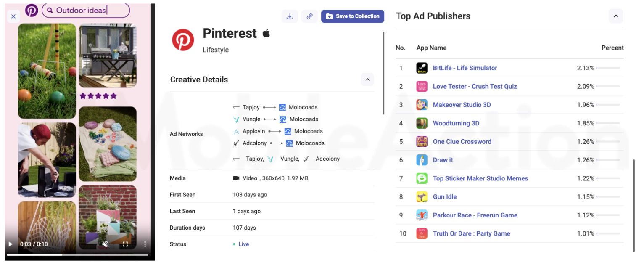Image resolution: width=644 pixels, height=265 pixels.
Task: Click the Outdoor ideas search field in video
Action: pos(86,10)
